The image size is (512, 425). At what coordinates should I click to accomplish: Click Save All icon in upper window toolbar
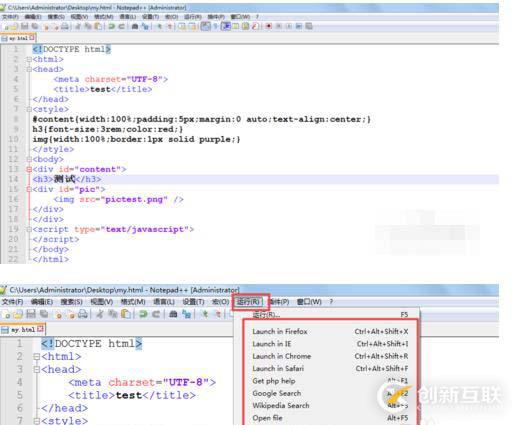click(35, 27)
